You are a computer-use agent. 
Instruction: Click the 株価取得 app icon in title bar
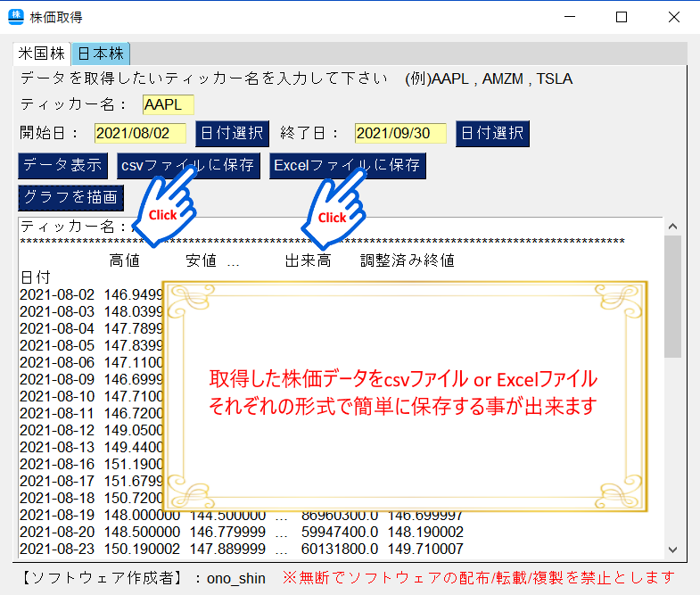tap(16, 17)
